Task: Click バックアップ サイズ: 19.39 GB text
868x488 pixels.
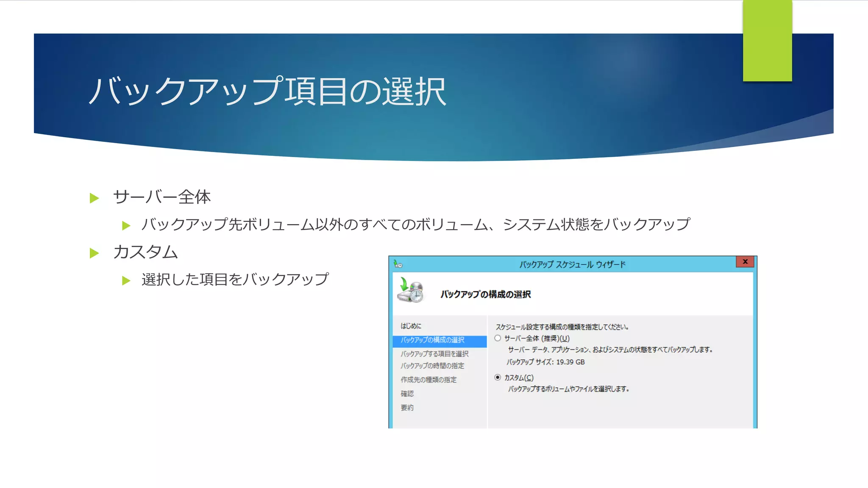Action: click(x=545, y=362)
